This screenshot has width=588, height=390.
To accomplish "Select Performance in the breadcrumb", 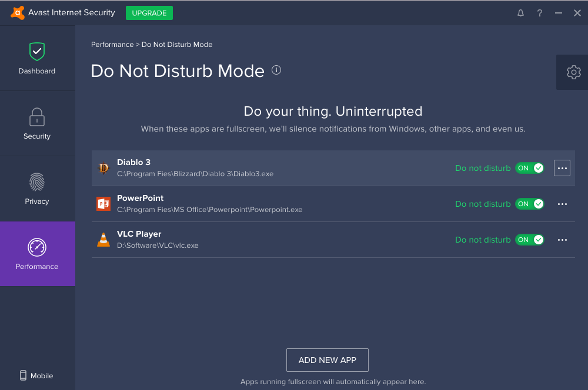I will pyautogui.click(x=111, y=44).
